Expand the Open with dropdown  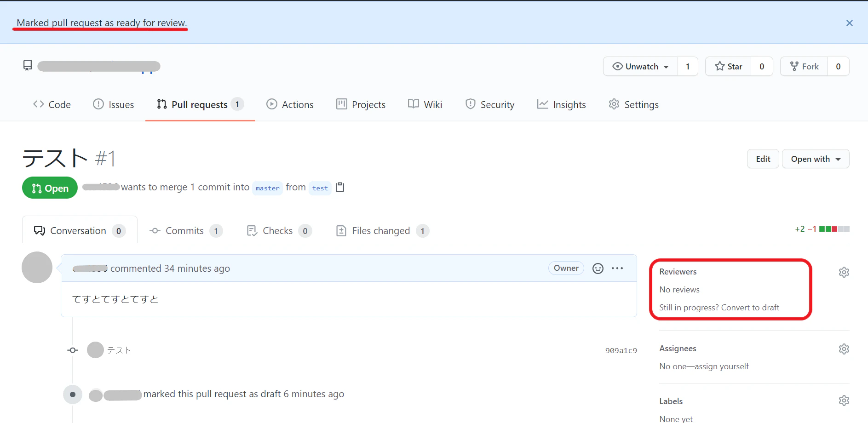(815, 159)
